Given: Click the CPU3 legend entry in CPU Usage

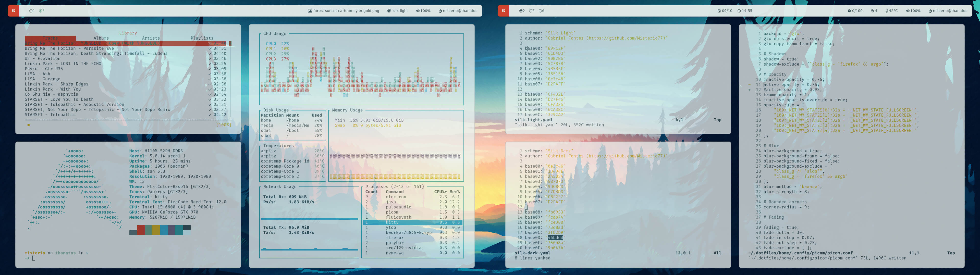Looking at the screenshot, I should tap(277, 59).
